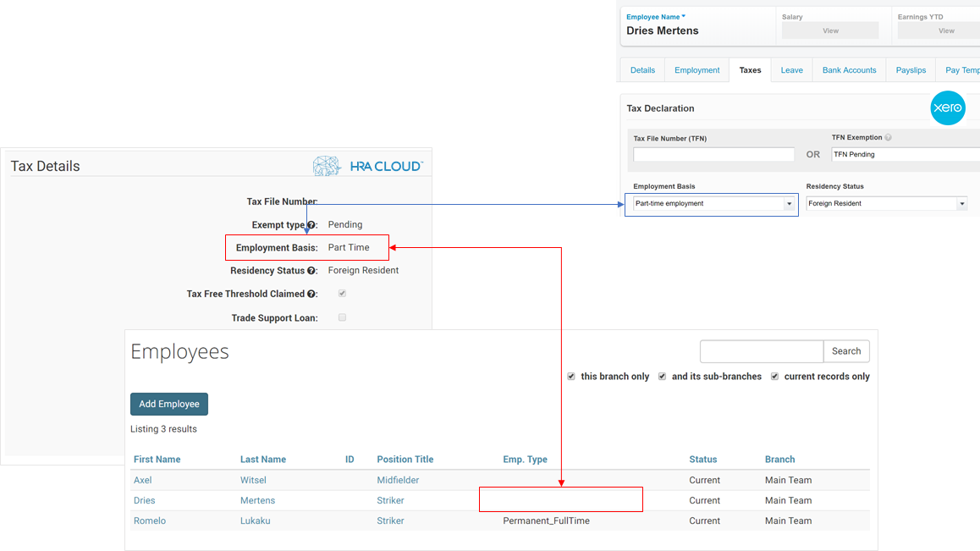The width and height of the screenshot is (980, 551).
Task: Toggle Tax Free Threshold Claimed checkbox
Action: coord(342,294)
